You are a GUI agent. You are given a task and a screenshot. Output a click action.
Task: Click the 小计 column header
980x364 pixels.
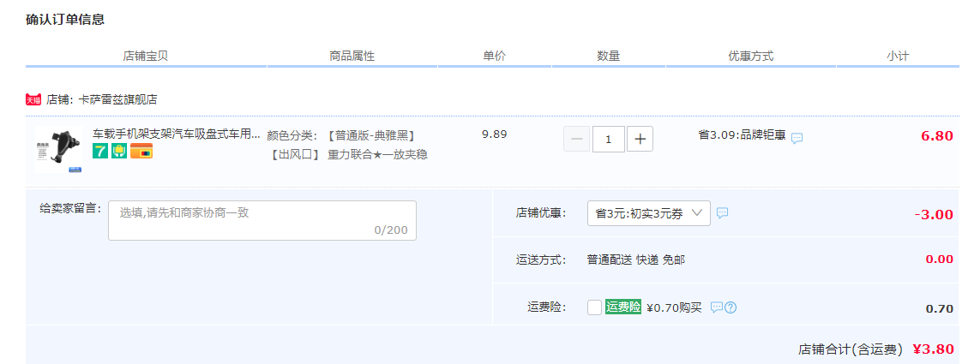(898, 56)
